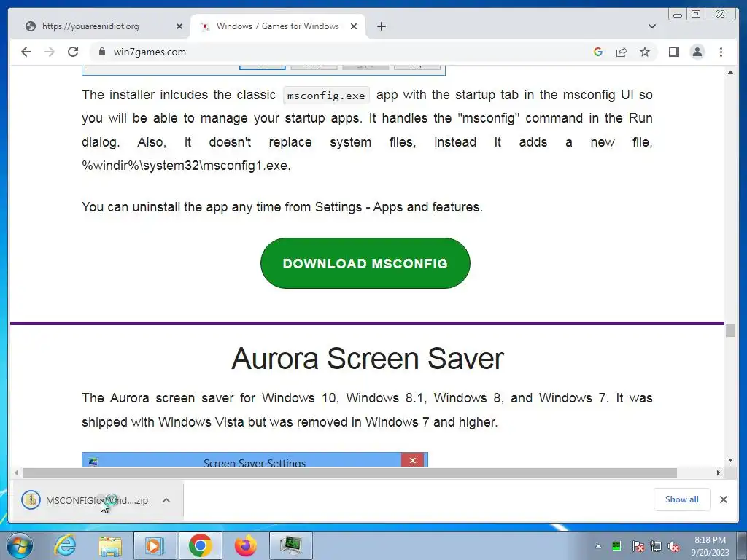The height and width of the screenshot is (560, 747).
Task: Open Windows Media Player from the taskbar
Action: [155, 545]
